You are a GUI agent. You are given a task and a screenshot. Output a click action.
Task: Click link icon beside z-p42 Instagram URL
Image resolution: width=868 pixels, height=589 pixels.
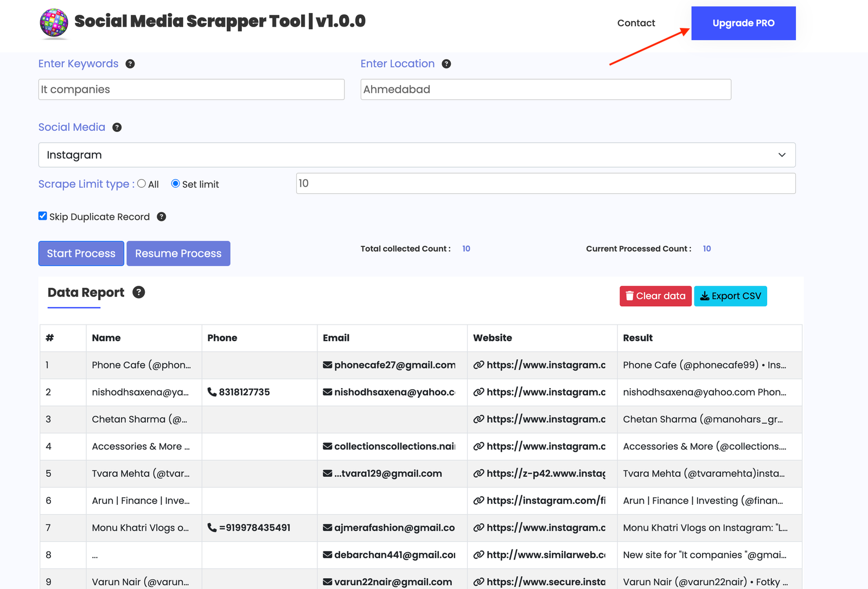point(478,473)
